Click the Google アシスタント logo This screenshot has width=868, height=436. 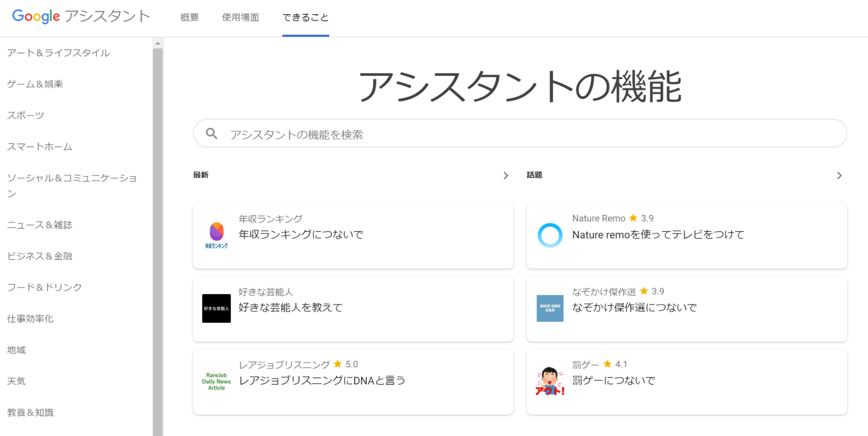[81, 17]
